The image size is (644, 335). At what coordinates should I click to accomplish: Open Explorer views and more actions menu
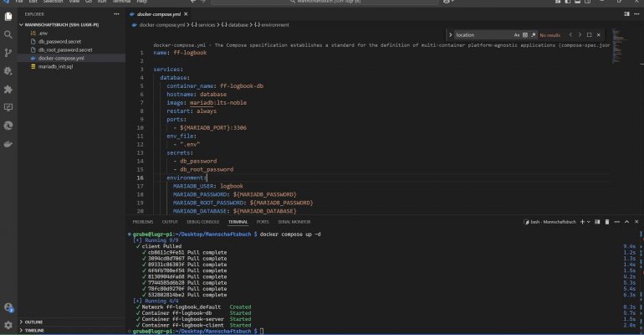coord(116,14)
